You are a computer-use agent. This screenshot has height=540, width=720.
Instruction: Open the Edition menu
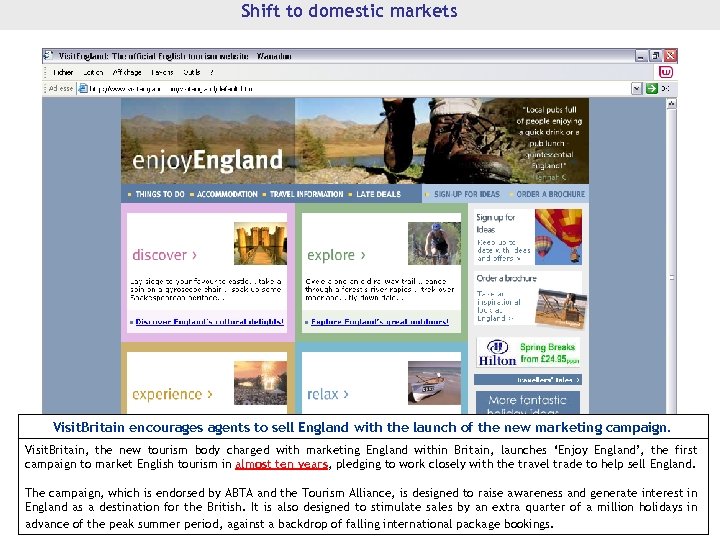pos(93,72)
